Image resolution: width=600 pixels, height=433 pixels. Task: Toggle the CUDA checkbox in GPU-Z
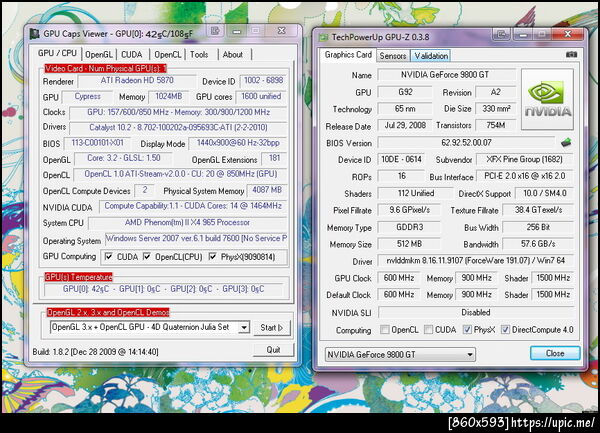[x=429, y=329]
